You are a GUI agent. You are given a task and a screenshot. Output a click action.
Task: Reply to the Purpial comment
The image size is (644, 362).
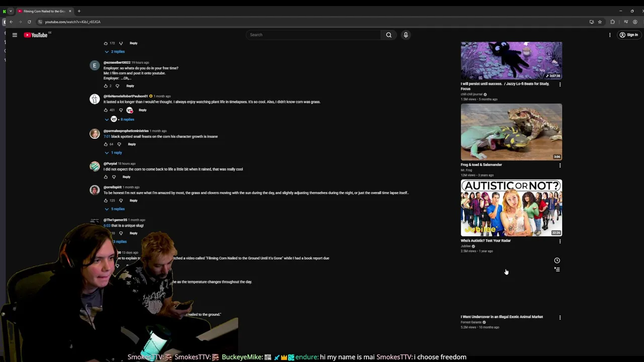(x=126, y=177)
